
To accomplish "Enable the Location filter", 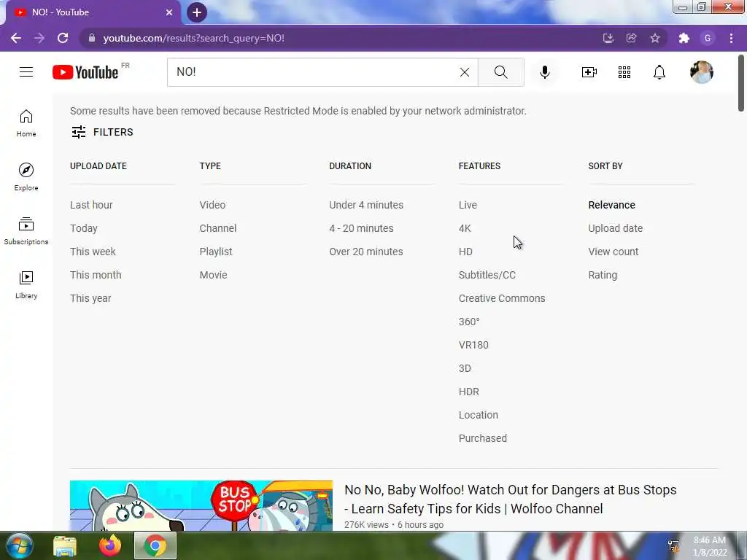I will pyautogui.click(x=478, y=415).
